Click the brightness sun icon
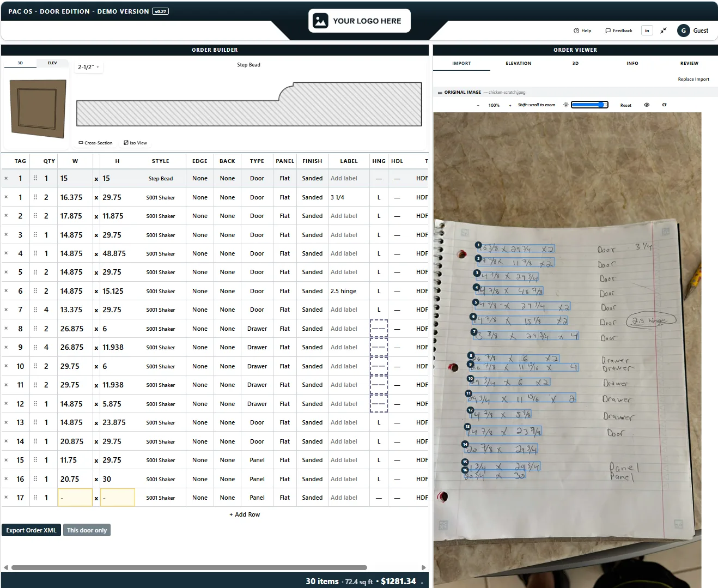Image resolution: width=718 pixels, height=588 pixels. click(x=565, y=105)
